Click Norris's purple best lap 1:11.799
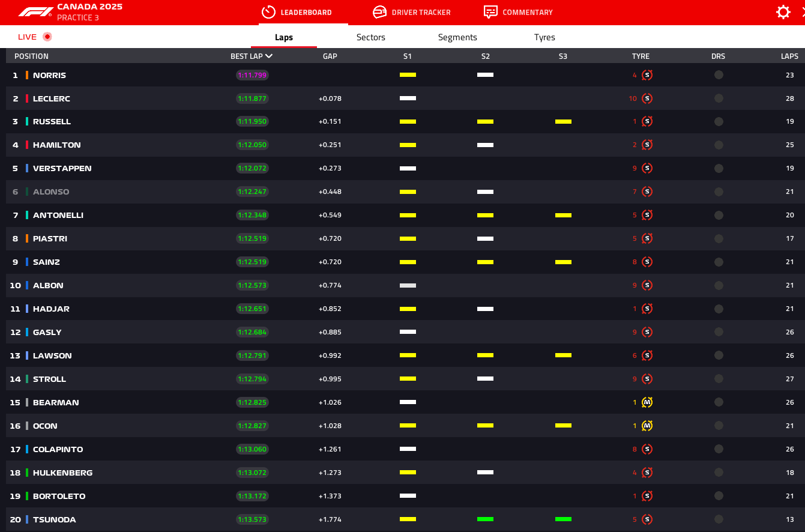 click(252, 75)
